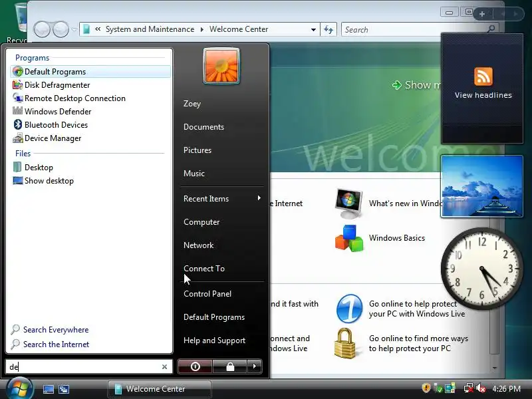Click System and Maintenance breadcrumb
Screen dimensions: 532x399
(150, 29)
